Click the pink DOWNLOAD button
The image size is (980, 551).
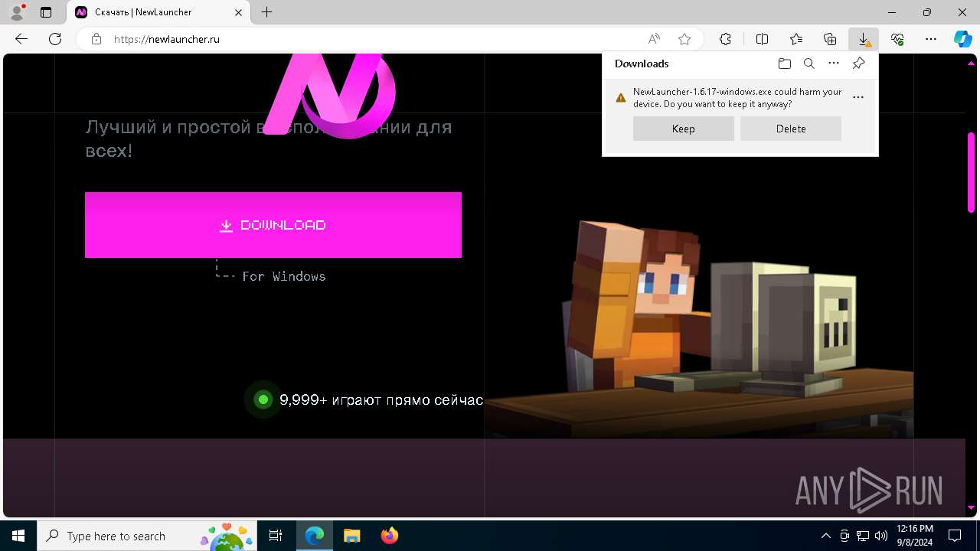click(273, 225)
